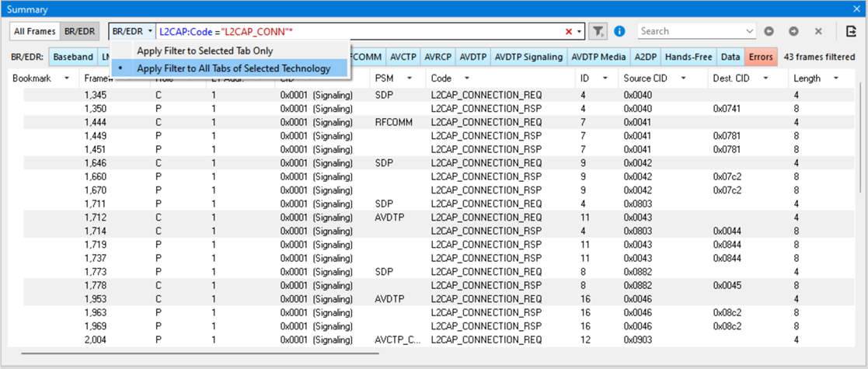Click Source CID 0x0803 in frame 1,711

pos(637,204)
